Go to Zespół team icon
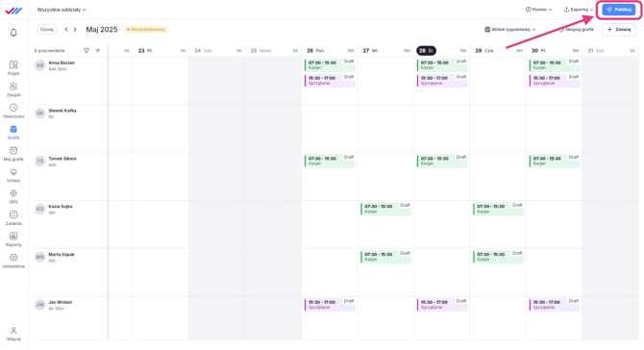 tap(13, 87)
